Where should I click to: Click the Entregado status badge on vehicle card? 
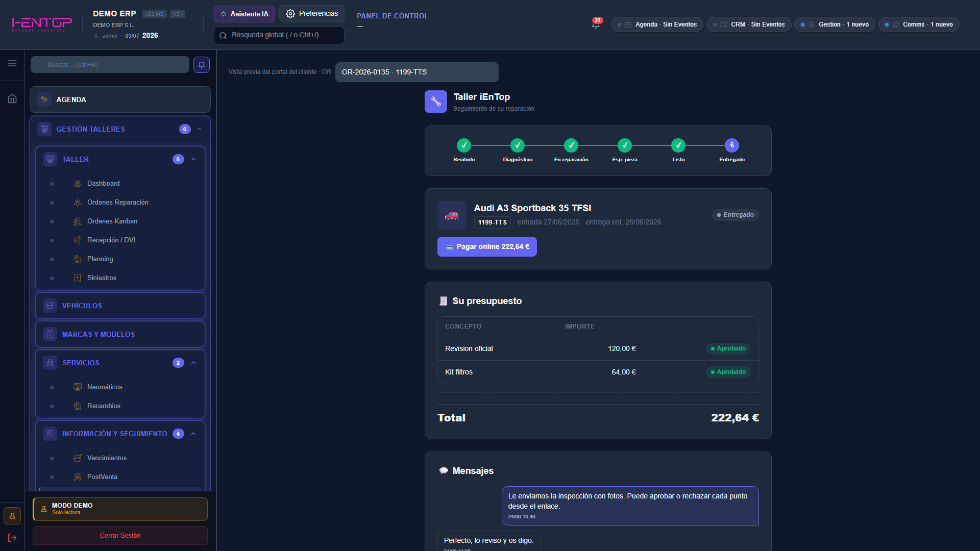pyautogui.click(x=736, y=215)
